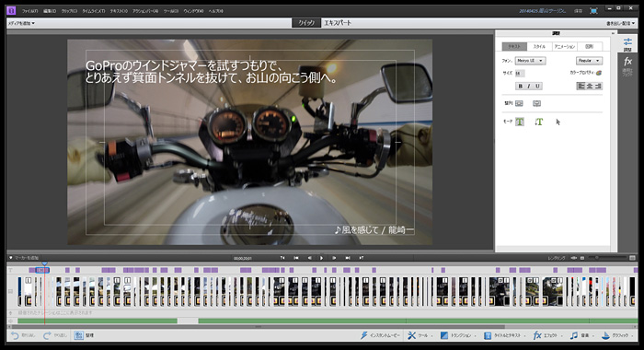644x350 pixels.
Task: Play the video preview
Action: [321, 258]
